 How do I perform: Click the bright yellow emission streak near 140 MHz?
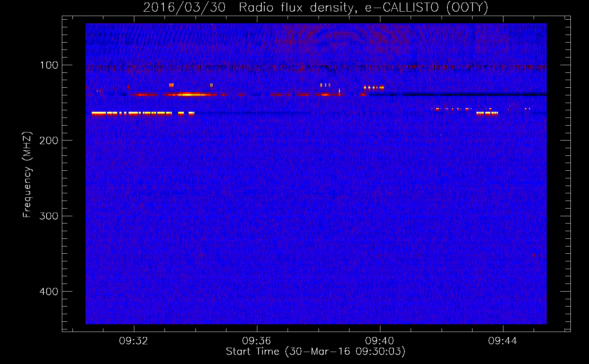coord(190,95)
